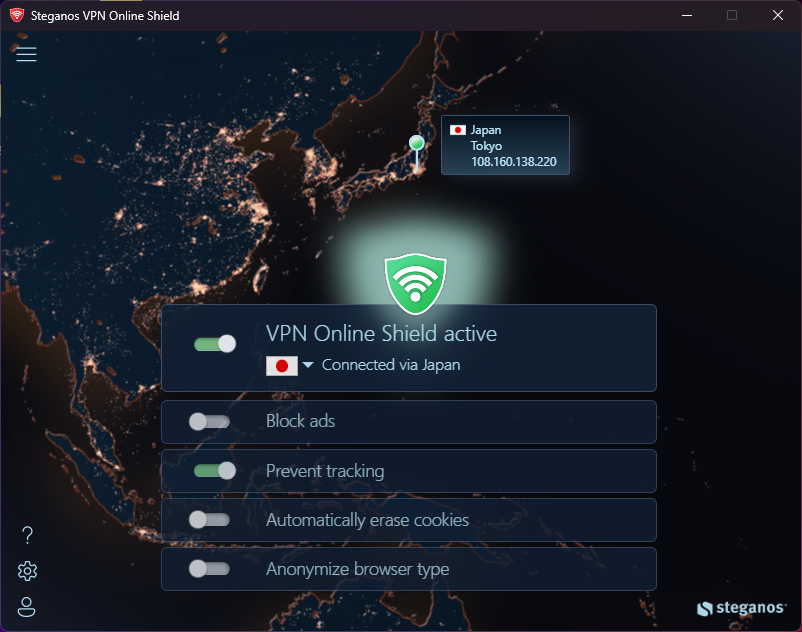This screenshot has height=632, width=802.
Task: Click the "Tokyo" city label
Action: pos(486,146)
